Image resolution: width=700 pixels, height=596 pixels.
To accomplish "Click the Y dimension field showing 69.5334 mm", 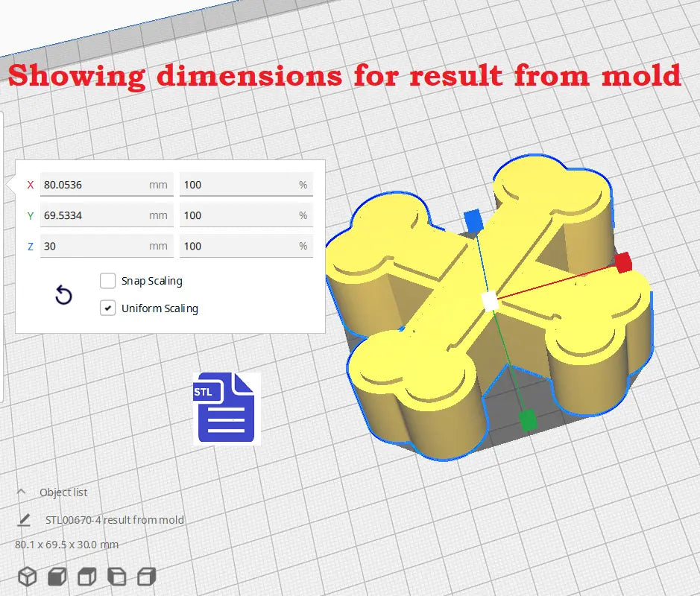I will click(x=106, y=215).
